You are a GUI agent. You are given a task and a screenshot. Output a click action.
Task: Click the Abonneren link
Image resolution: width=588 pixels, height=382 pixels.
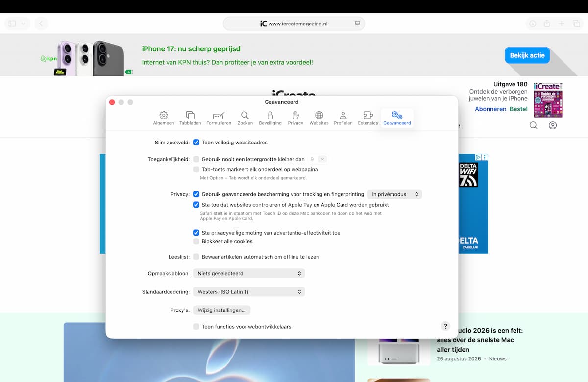(x=490, y=109)
